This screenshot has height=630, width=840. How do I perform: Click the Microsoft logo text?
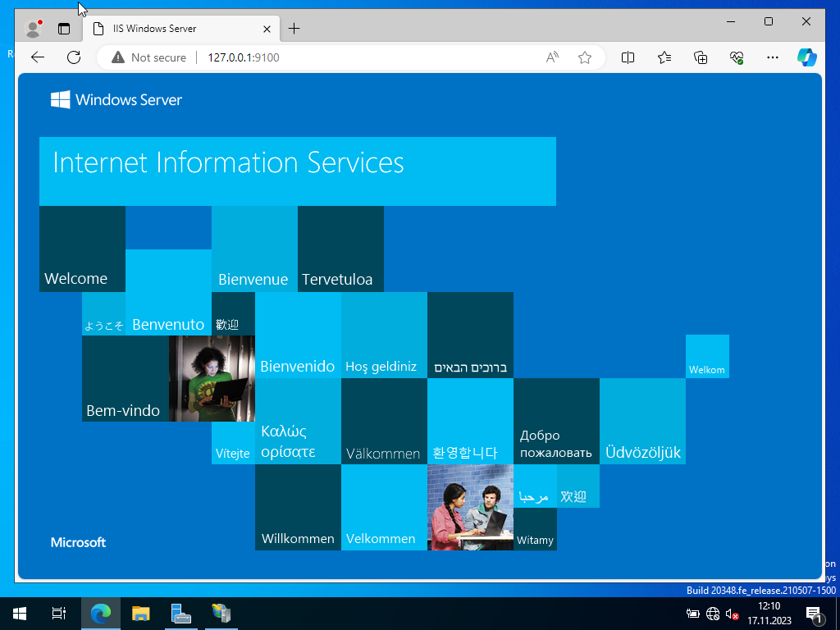[x=78, y=543]
